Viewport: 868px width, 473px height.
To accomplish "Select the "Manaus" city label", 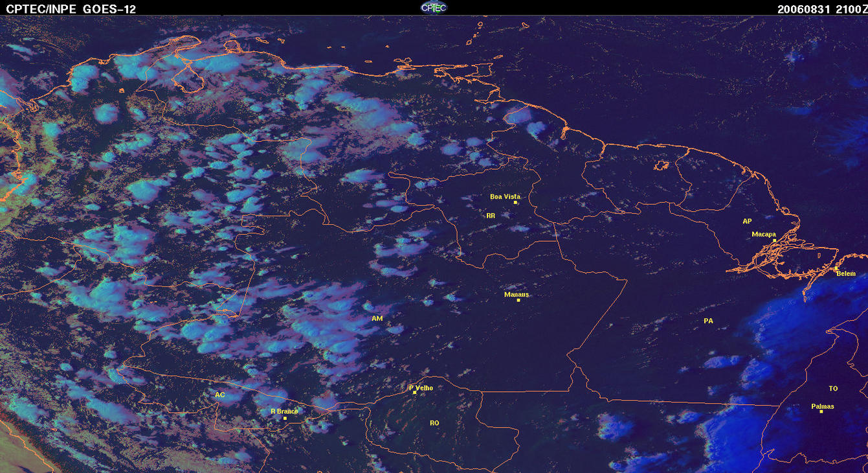I will coord(517,294).
